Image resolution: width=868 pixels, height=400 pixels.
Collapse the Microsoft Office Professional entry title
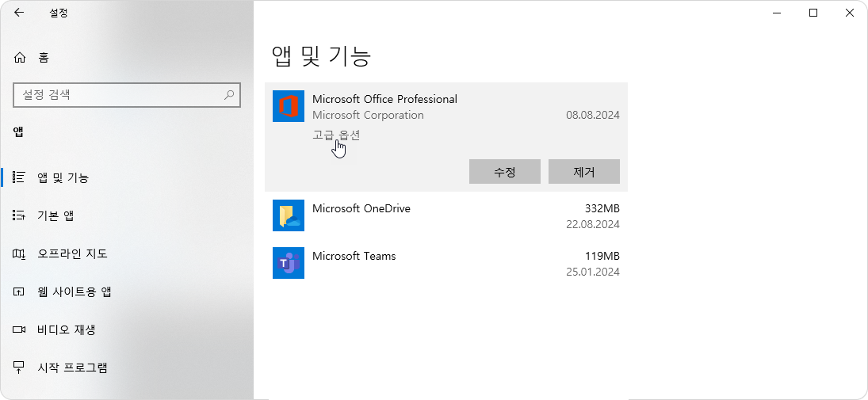pyautogui.click(x=384, y=99)
